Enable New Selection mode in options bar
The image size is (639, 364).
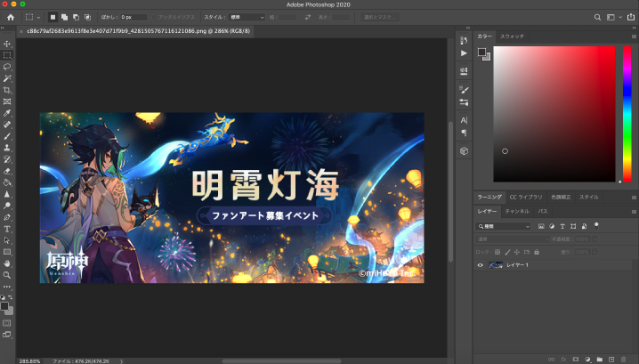pyautogui.click(x=53, y=17)
